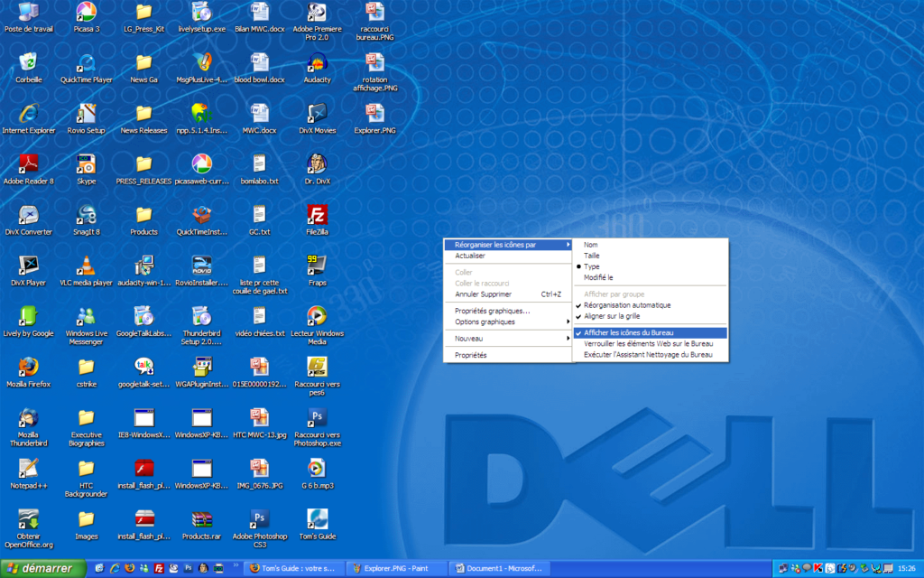Toggle Verrouiller les éléments Web sur le Bureau

pyautogui.click(x=650, y=344)
